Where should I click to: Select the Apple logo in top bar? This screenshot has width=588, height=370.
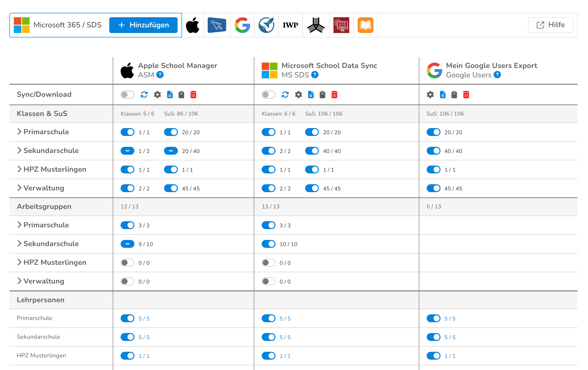point(193,25)
